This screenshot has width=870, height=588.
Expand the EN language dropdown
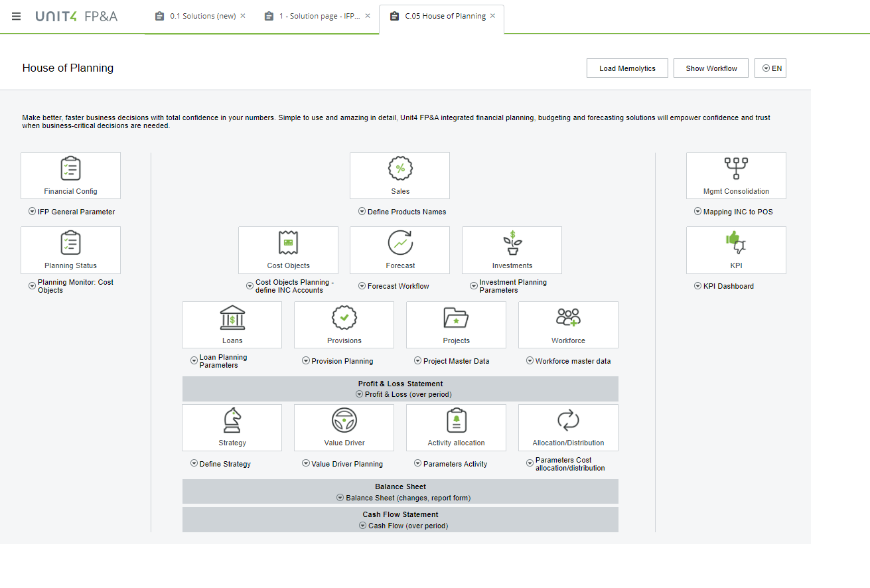pos(770,68)
